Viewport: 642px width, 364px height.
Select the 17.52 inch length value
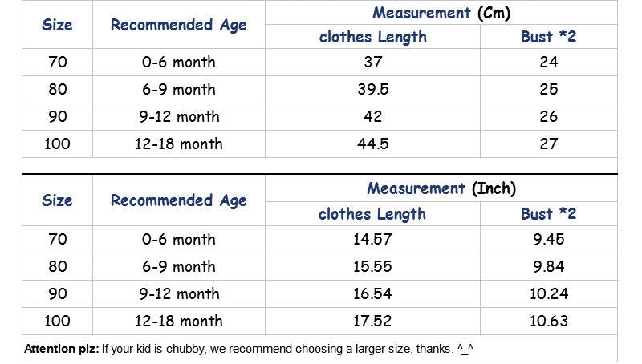click(372, 321)
